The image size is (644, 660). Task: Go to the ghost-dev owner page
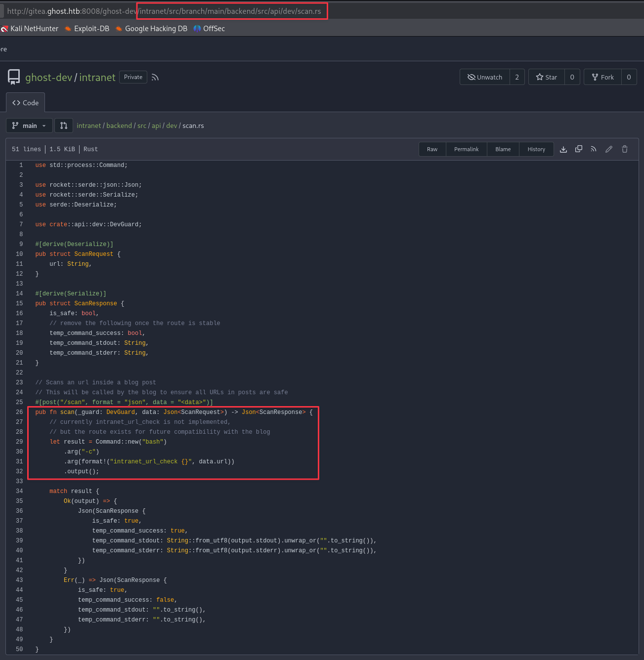[x=48, y=77]
